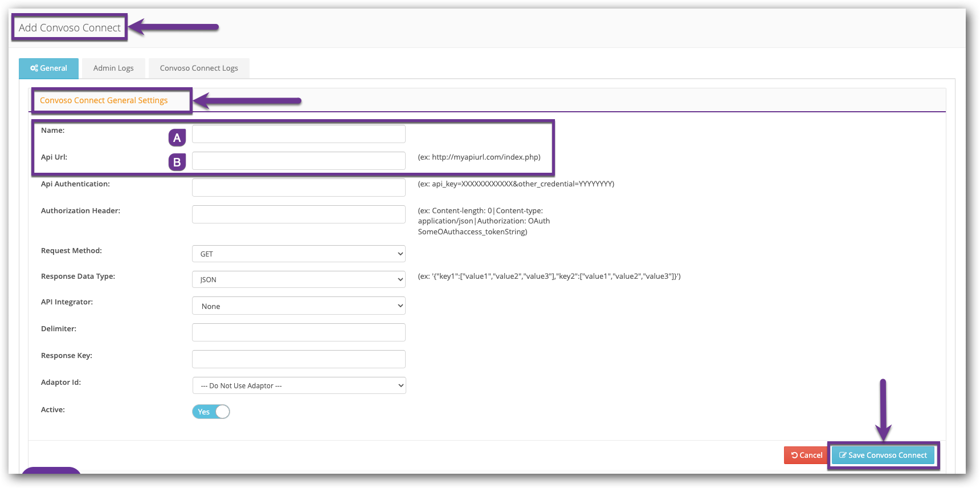Click the Name input field

(x=299, y=134)
